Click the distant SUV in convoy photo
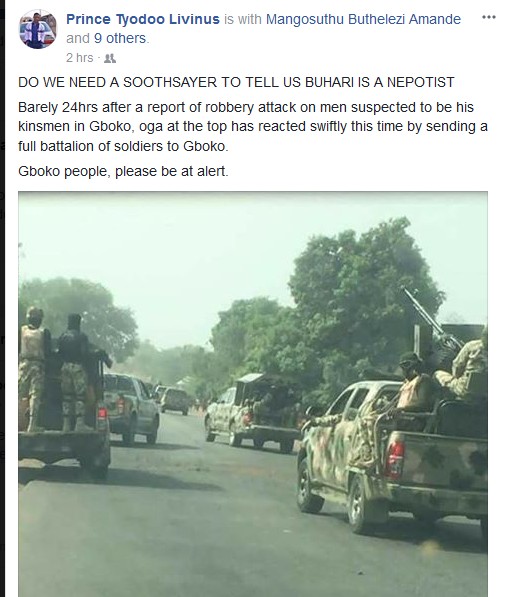This screenshot has height=597, width=505. tap(174, 401)
